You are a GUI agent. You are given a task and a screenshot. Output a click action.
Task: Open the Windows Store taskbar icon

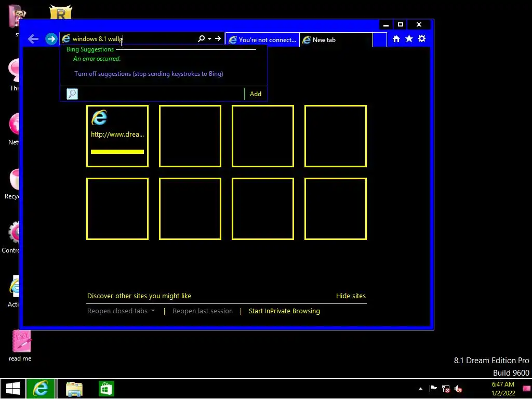pyautogui.click(x=106, y=389)
